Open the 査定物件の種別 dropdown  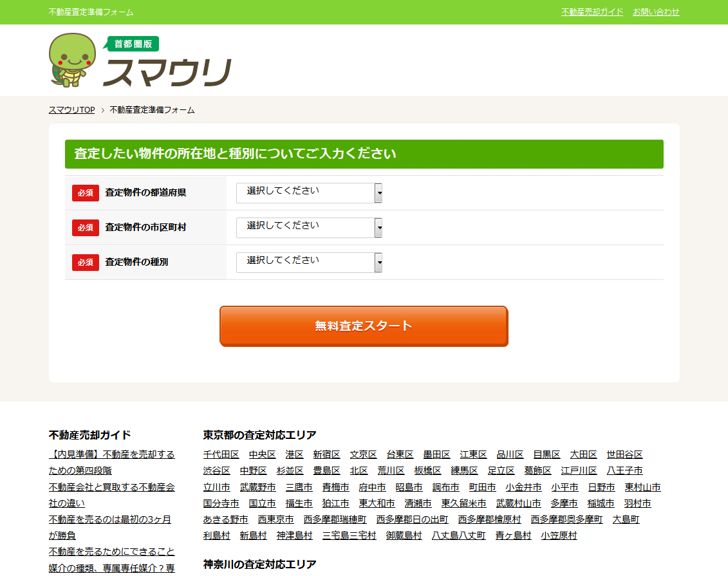click(x=309, y=262)
